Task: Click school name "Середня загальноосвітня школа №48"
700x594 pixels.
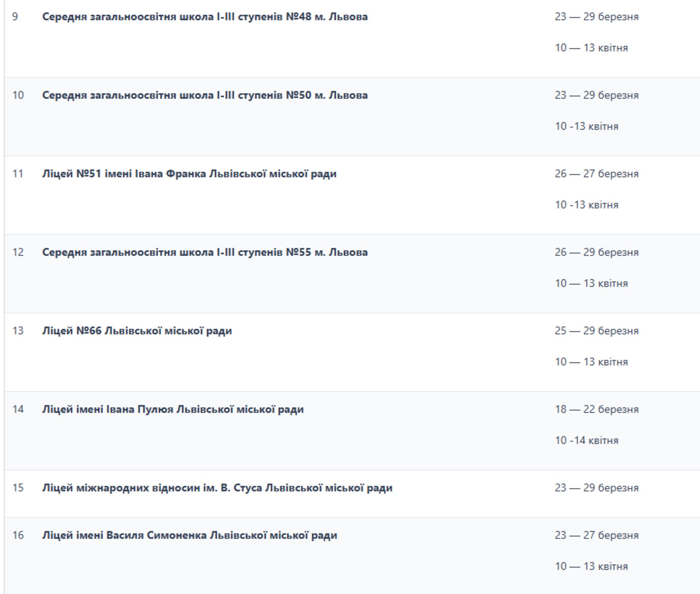Action: [205, 17]
